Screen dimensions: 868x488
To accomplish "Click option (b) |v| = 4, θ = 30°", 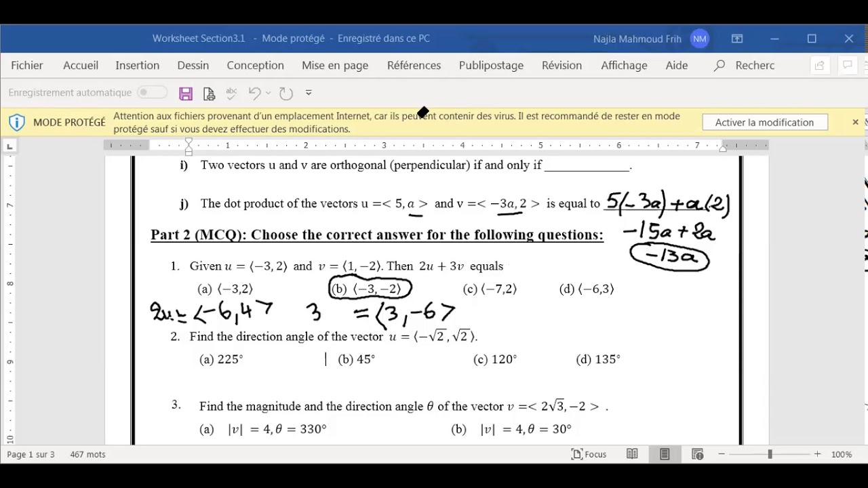I will coord(511,429).
